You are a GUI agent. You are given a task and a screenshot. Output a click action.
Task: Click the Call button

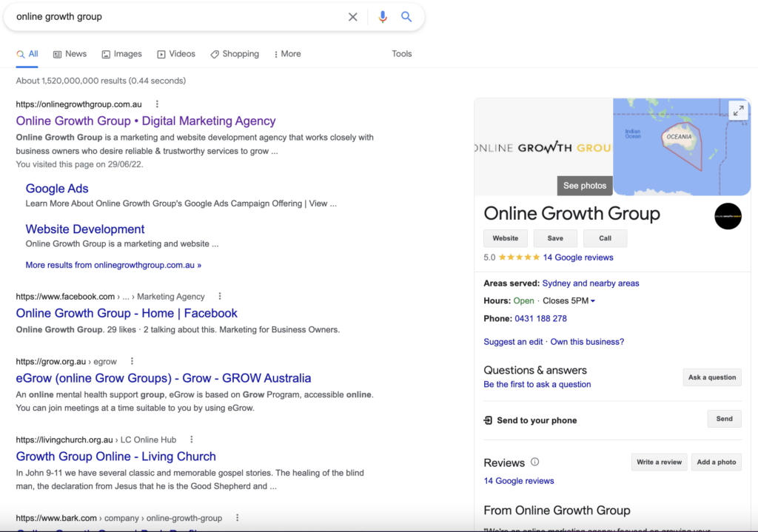605,238
